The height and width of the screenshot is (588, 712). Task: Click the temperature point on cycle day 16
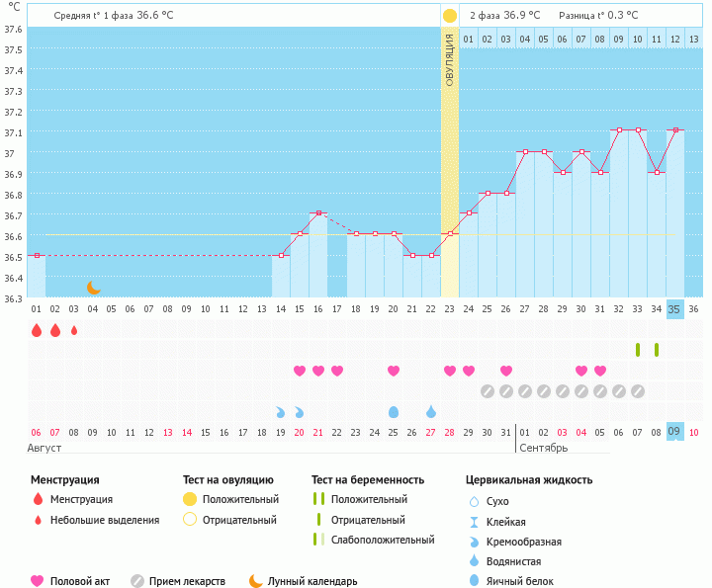[x=318, y=213]
